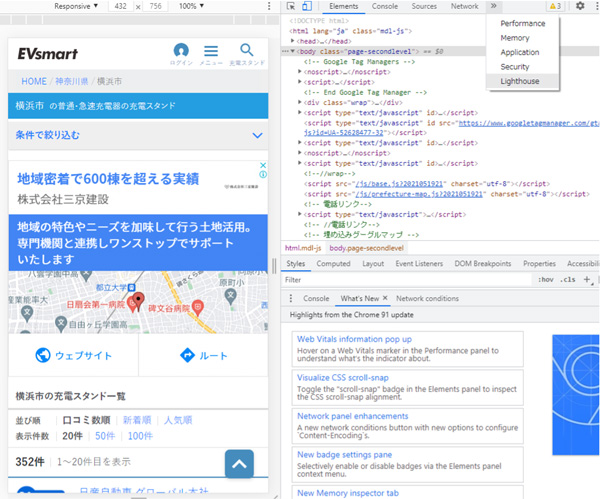
Task: Open New badge settings pane link
Action: 345,455
